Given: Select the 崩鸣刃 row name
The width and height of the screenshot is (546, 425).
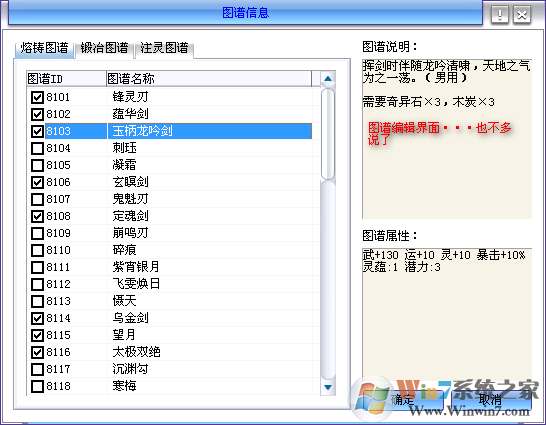Looking at the screenshot, I should 131,233.
